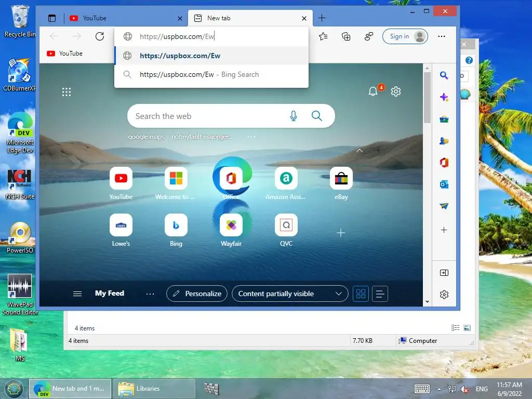
Task: Open sidebar settings gear
Action: point(444,295)
